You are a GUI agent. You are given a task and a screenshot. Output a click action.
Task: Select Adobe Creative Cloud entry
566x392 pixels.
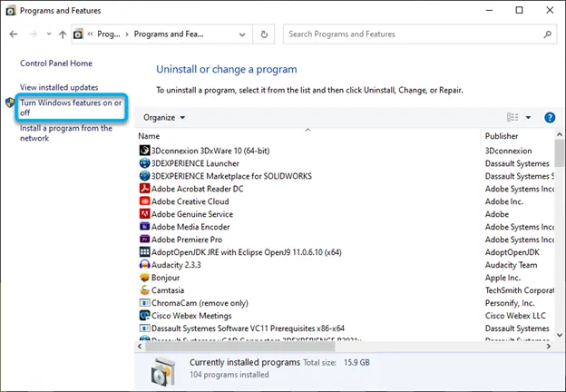pyautogui.click(x=190, y=201)
